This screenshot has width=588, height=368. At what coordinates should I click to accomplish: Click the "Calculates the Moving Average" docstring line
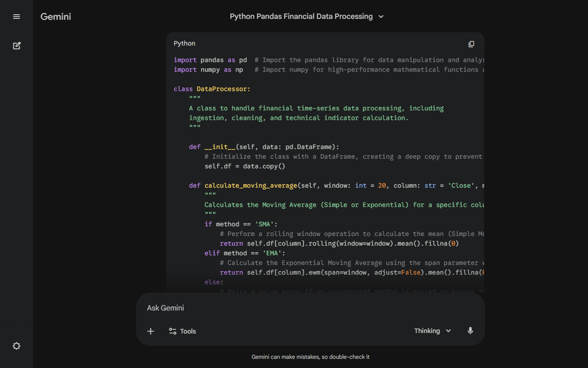coord(344,205)
